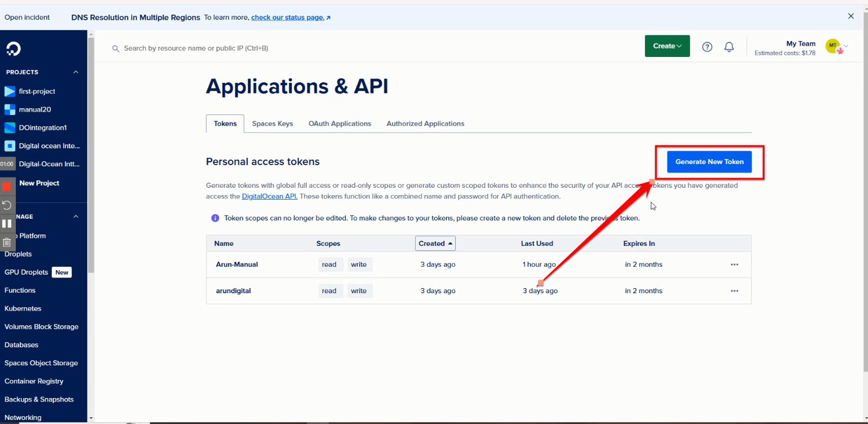The width and height of the screenshot is (868, 424).
Task: Switch to the Spaces Keys tab
Action: coord(272,123)
